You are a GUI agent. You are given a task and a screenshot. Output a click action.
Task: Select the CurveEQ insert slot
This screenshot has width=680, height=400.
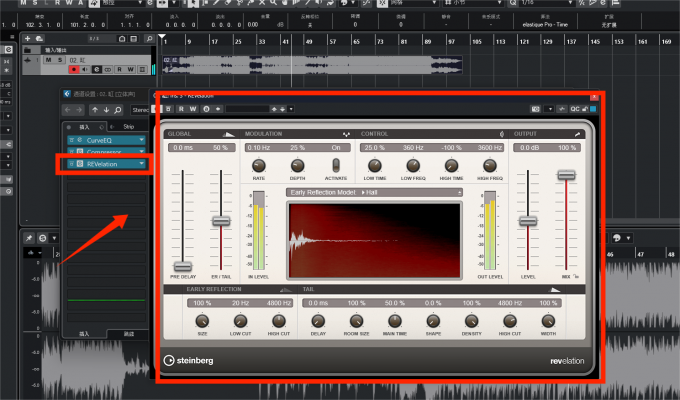click(106, 140)
